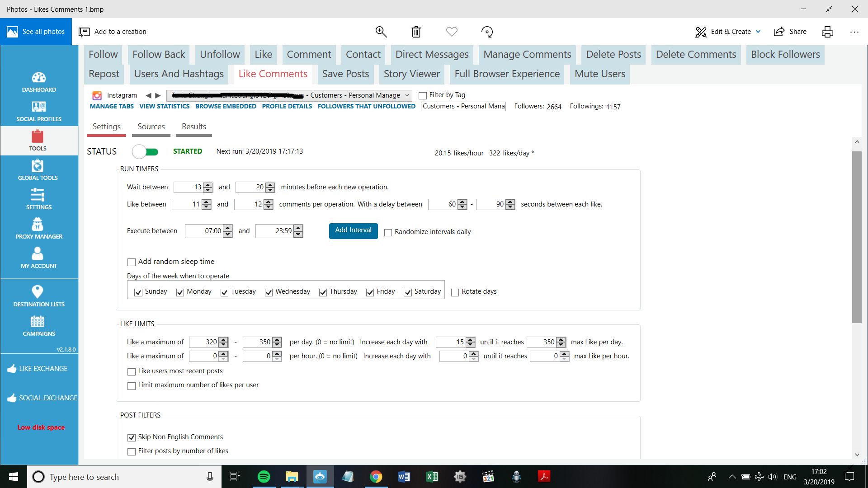Switch to the Direct Messages tab
The height and width of the screenshot is (488, 868).
[x=432, y=55]
